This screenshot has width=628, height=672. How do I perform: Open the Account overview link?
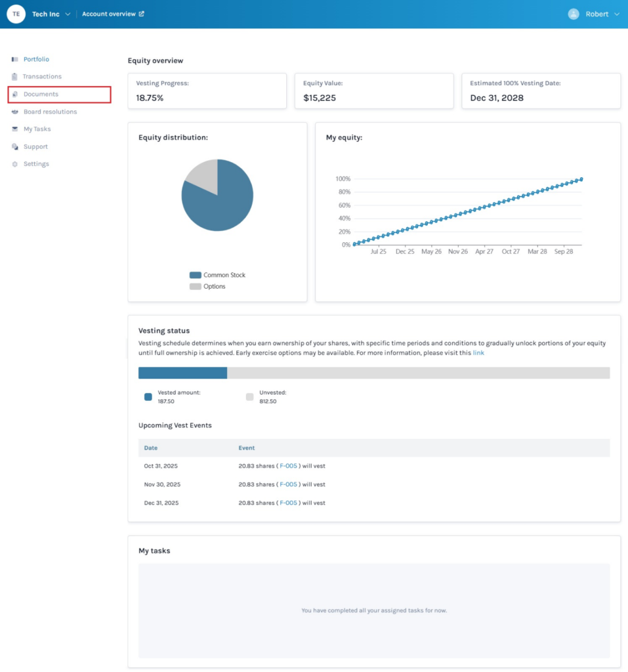109,14
